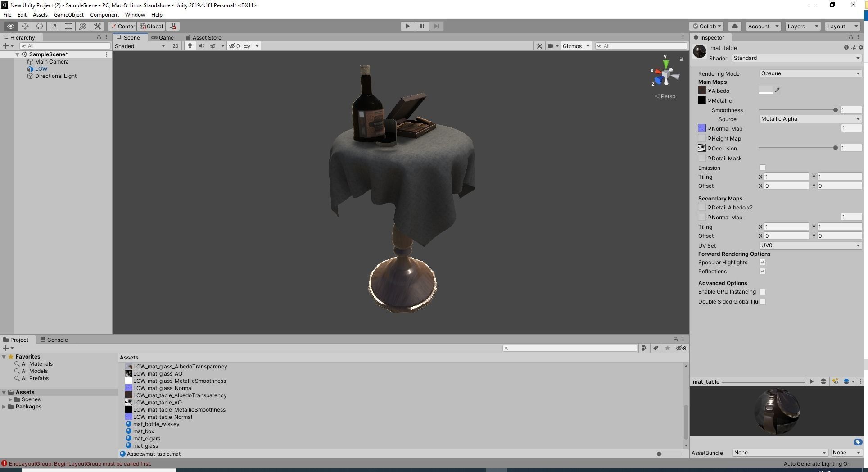This screenshot has height=472, width=868.
Task: Click the Pause button
Action: [422, 26]
